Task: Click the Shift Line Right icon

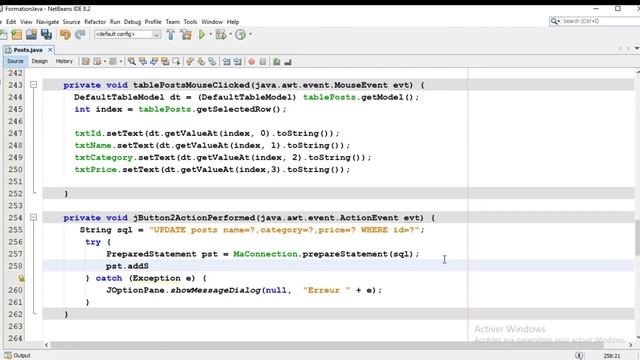Action: tap(238, 62)
